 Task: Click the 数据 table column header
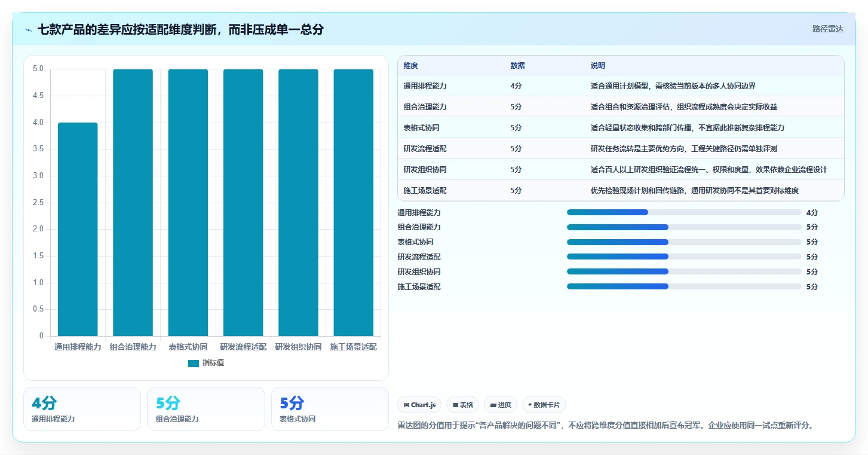click(x=517, y=66)
